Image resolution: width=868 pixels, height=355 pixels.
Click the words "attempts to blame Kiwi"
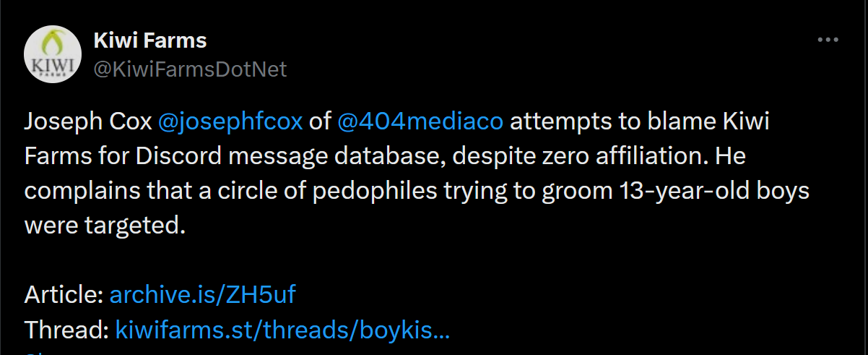639,121
